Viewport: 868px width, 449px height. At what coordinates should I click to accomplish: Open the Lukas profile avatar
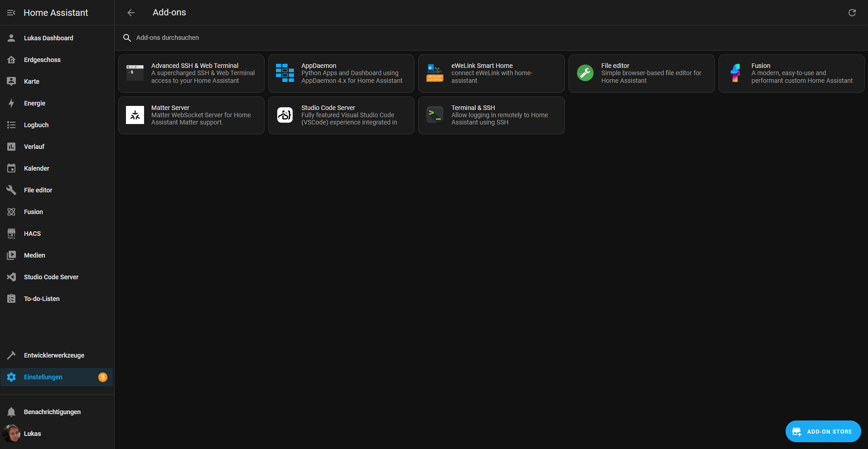tap(13, 433)
